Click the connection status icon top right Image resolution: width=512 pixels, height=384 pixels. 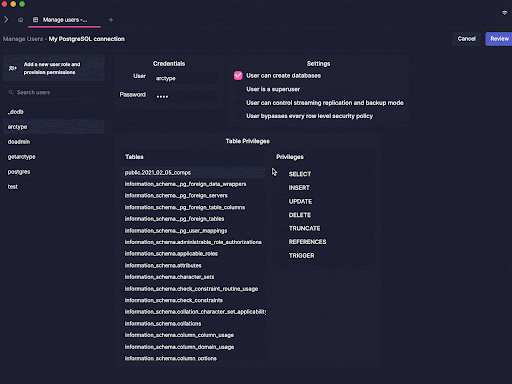tap(505, 13)
